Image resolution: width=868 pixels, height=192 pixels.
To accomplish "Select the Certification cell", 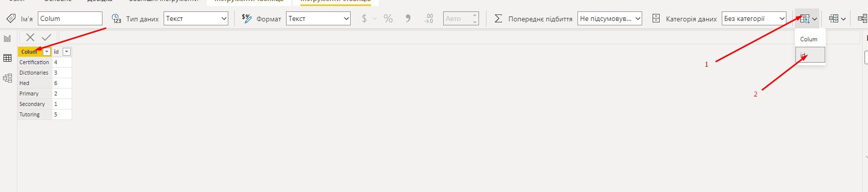I will [34, 62].
